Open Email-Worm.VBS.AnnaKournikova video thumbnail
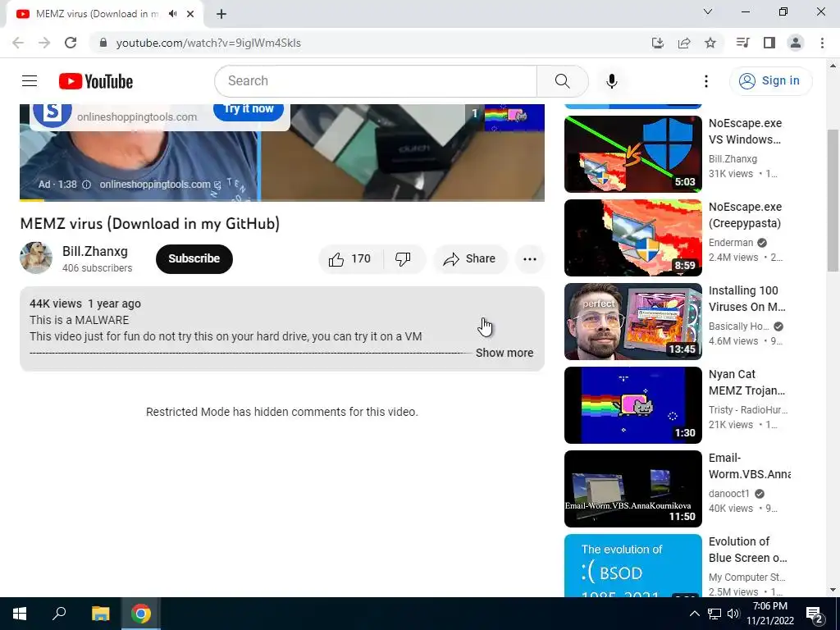 point(632,489)
